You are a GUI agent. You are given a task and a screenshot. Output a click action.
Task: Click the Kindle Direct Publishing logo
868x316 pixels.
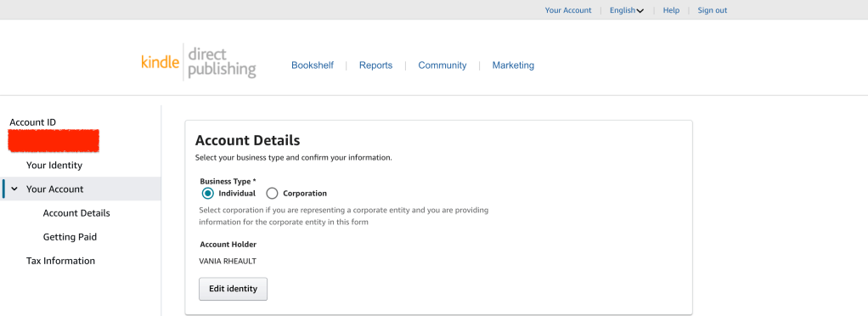199,63
